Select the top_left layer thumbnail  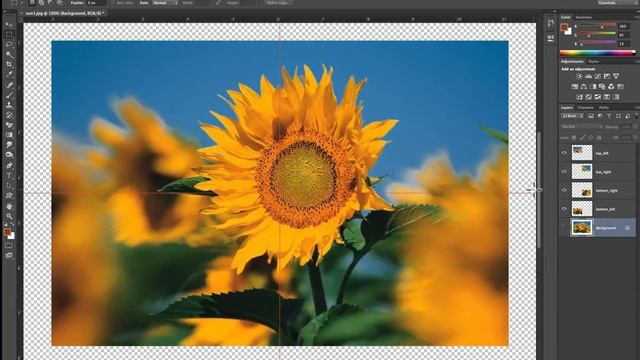(582, 153)
